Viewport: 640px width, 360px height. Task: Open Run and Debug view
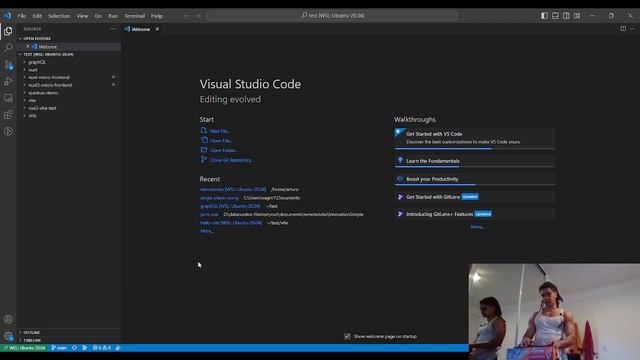(8, 81)
